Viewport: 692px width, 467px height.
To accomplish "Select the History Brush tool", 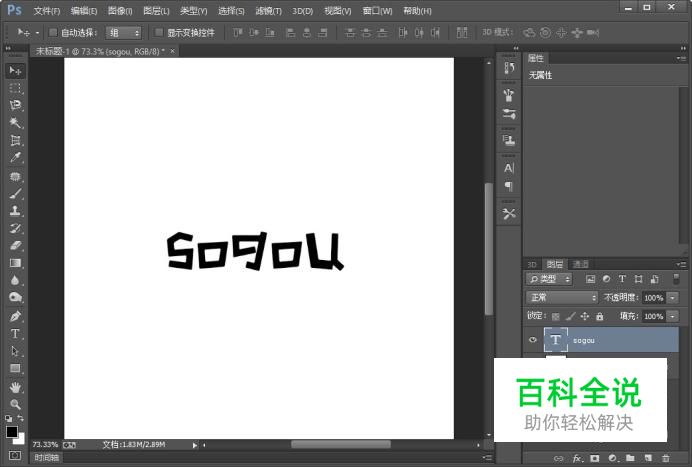I will coord(15,228).
